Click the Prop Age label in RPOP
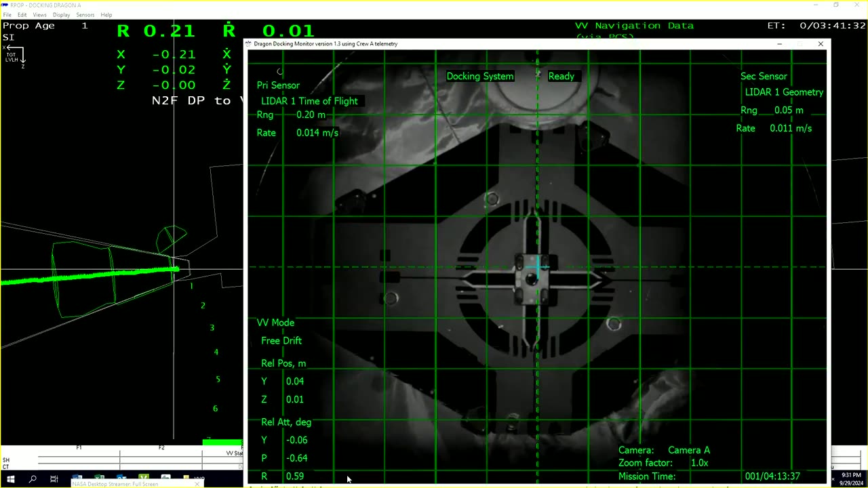The height and width of the screenshot is (488, 868). click(x=28, y=26)
